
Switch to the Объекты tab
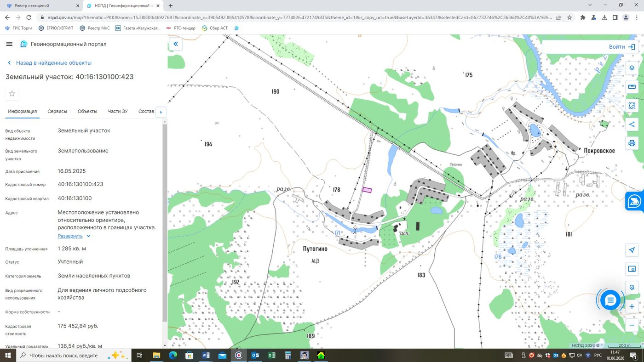click(x=87, y=112)
